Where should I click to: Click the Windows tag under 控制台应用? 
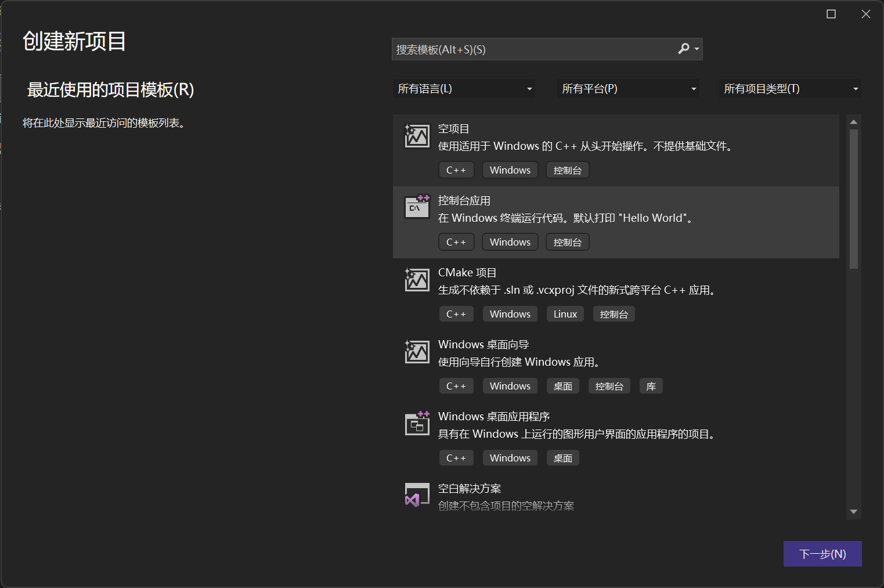510,242
